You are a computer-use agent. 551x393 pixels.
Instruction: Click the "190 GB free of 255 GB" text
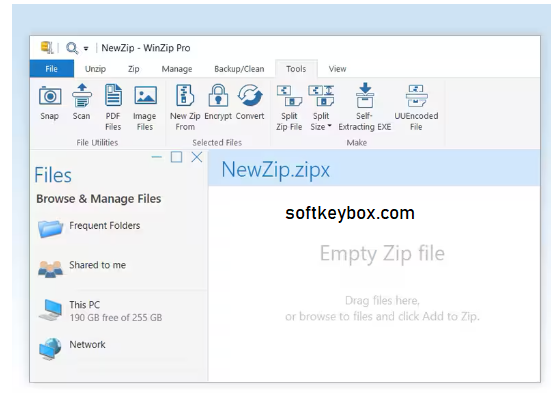click(x=116, y=317)
